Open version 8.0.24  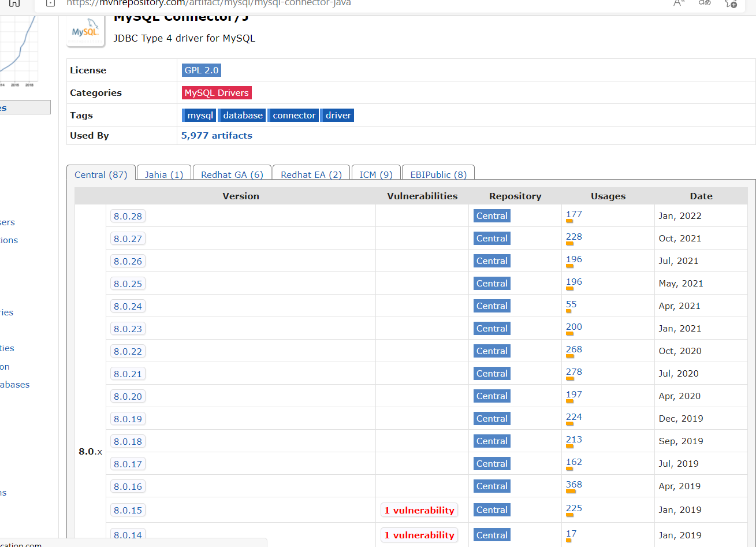[x=128, y=306]
